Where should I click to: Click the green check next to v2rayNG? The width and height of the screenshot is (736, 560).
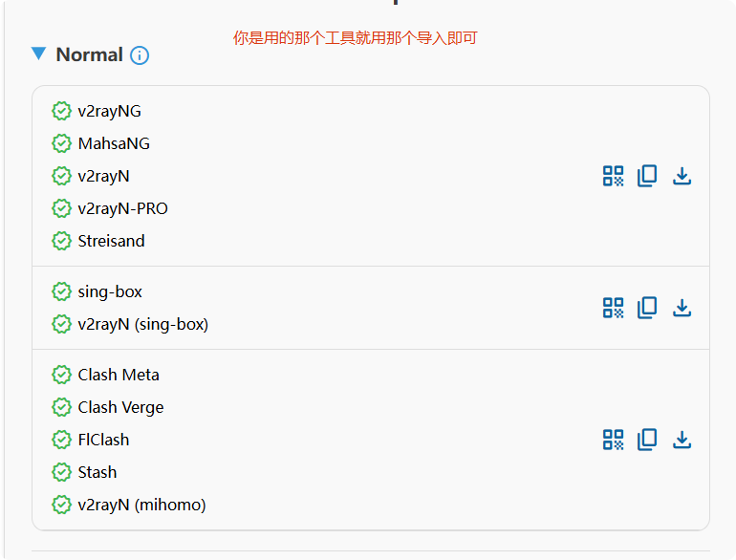pyautogui.click(x=62, y=111)
